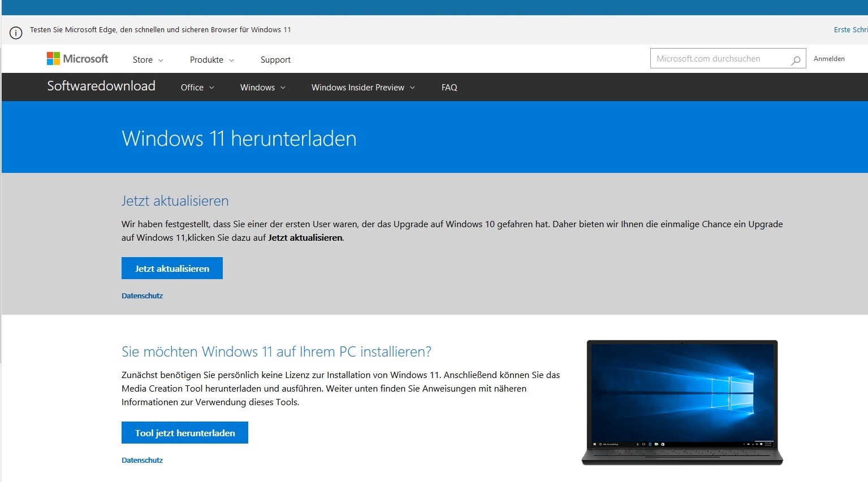This screenshot has height=482, width=868.
Task: Click the Jetzt aktualisieren button
Action: (172, 268)
